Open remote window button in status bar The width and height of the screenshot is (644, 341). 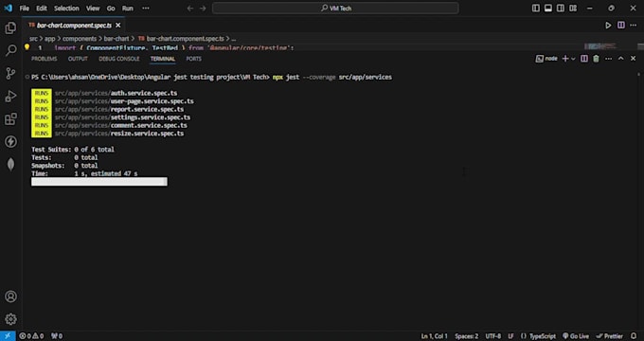(x=8, y=336)
